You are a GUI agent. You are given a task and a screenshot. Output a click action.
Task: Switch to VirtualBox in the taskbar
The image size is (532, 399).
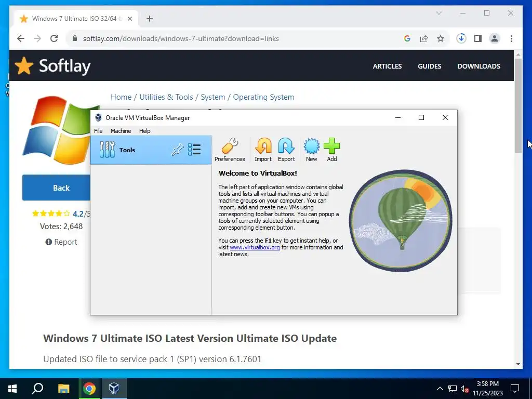[x=114, y=389]
